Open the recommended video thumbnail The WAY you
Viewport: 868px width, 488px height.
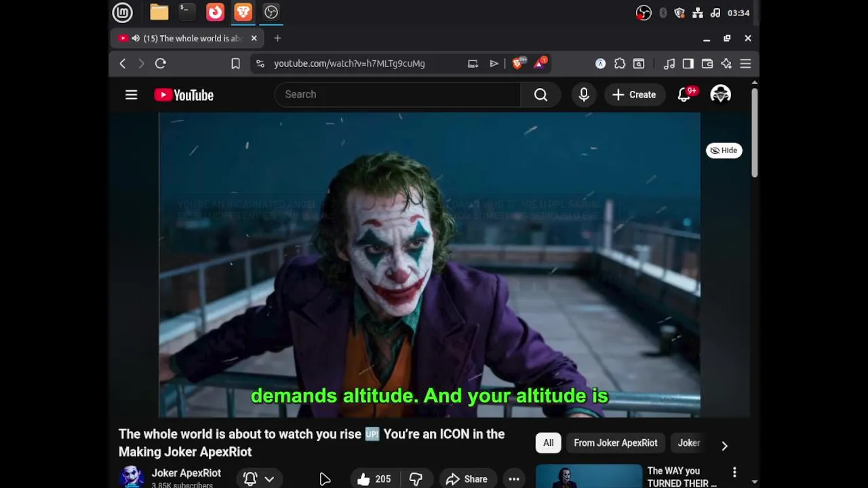(589, 476)
